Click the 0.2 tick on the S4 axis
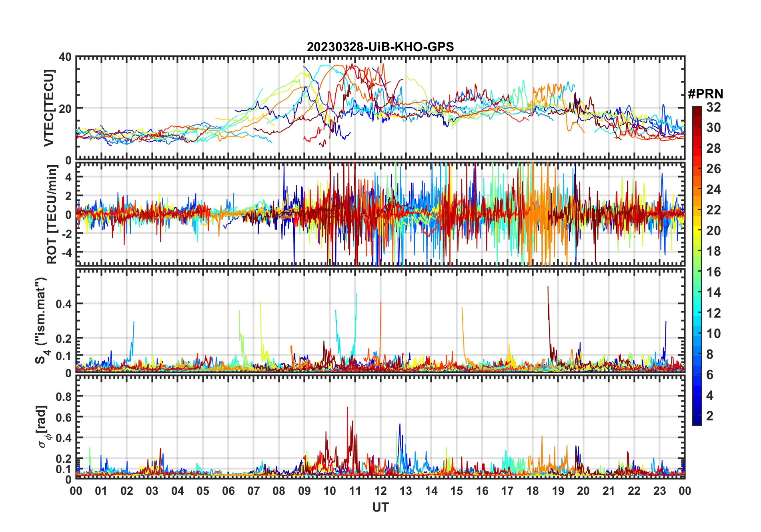This screenshot has width=761, height=532. tap(64, 338)
